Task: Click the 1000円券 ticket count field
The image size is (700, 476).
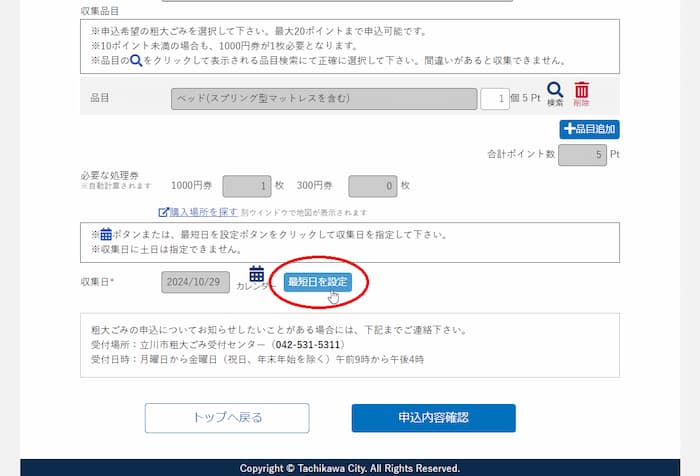Action: 246,186
